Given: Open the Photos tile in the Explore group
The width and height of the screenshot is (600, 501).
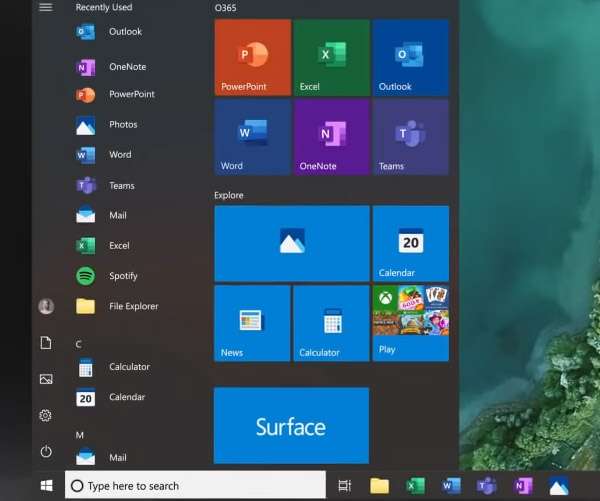Looking at the screenshot, I should (291, 243).
